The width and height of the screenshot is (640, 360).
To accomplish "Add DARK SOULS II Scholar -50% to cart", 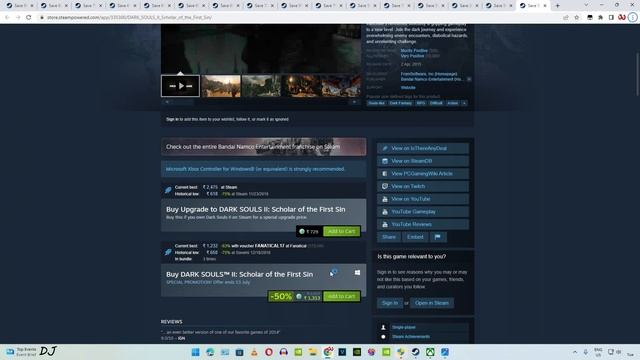I will pos(342,296).
